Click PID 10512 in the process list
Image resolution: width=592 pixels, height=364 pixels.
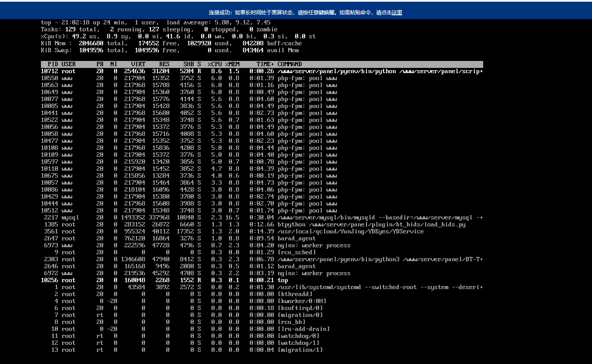coord(49,210)
